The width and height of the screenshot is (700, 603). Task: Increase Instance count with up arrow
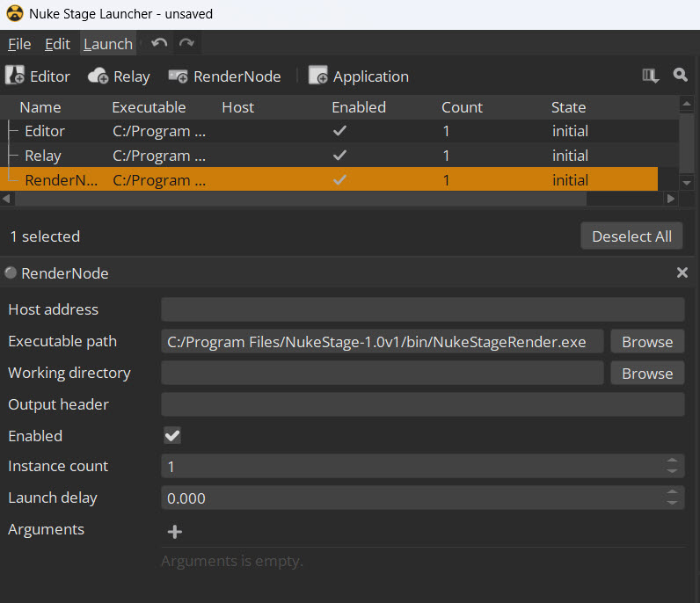tap(673, 461)
